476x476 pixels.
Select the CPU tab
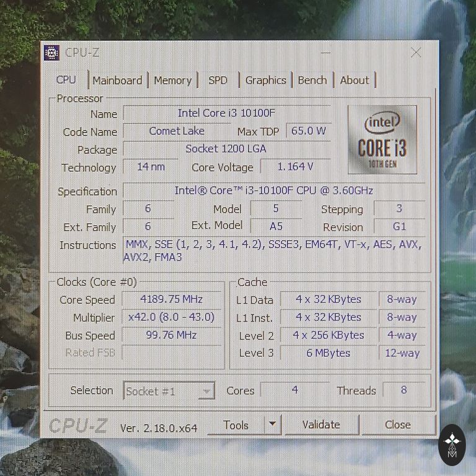[x=66, y=80]
